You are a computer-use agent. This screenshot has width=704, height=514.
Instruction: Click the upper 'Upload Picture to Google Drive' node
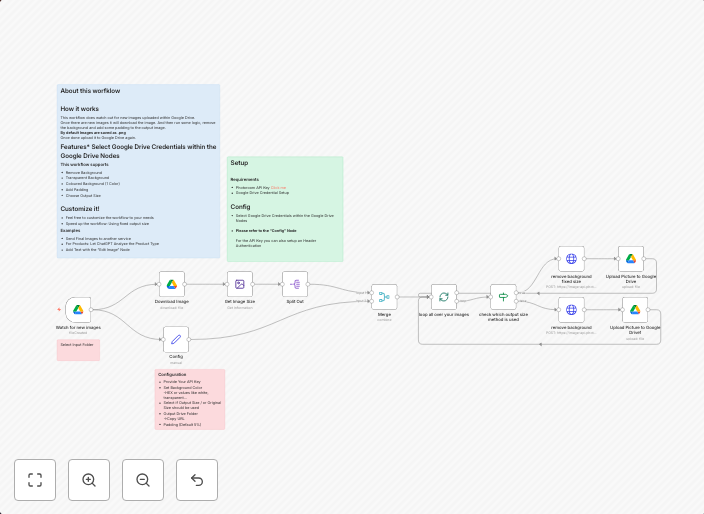pos(631,259)
